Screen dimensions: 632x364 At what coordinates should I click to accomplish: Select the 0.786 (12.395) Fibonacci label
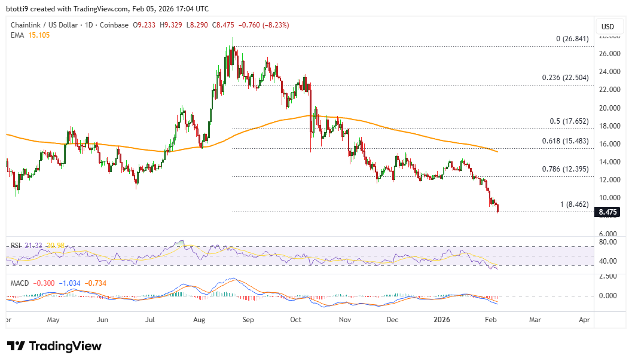click(565, 169)
